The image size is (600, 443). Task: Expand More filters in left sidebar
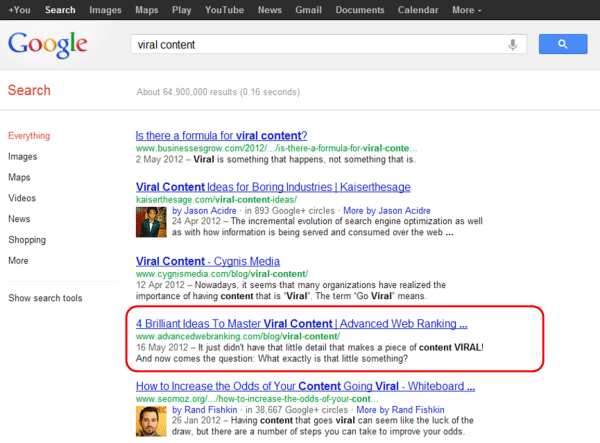coord(18,261)
